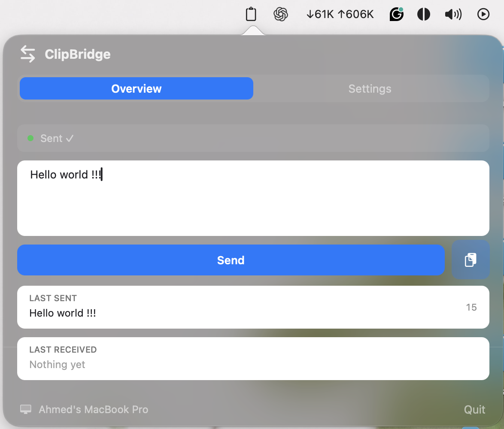Screen dimensions: 504x429
Task: Click the 'LAST RECEIVED' label
Action: (x=63, y=350)
